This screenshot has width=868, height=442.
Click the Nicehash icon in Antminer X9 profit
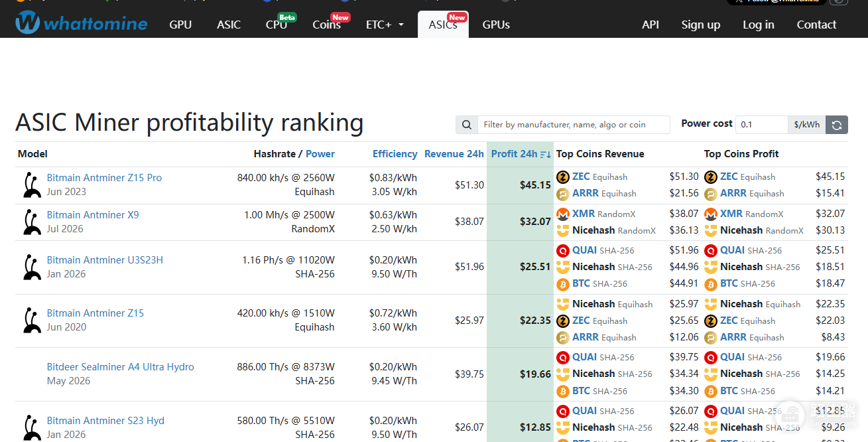[711, 231]
